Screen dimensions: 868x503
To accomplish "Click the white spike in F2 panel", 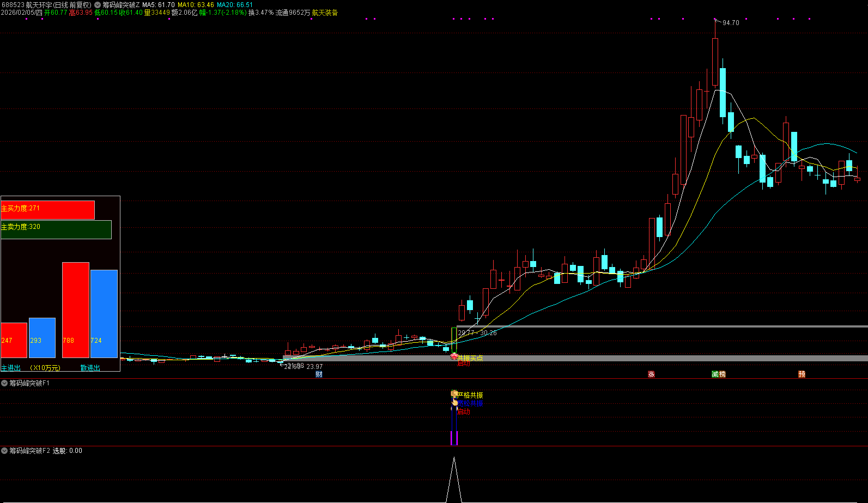I will click(x=454, y=480).
